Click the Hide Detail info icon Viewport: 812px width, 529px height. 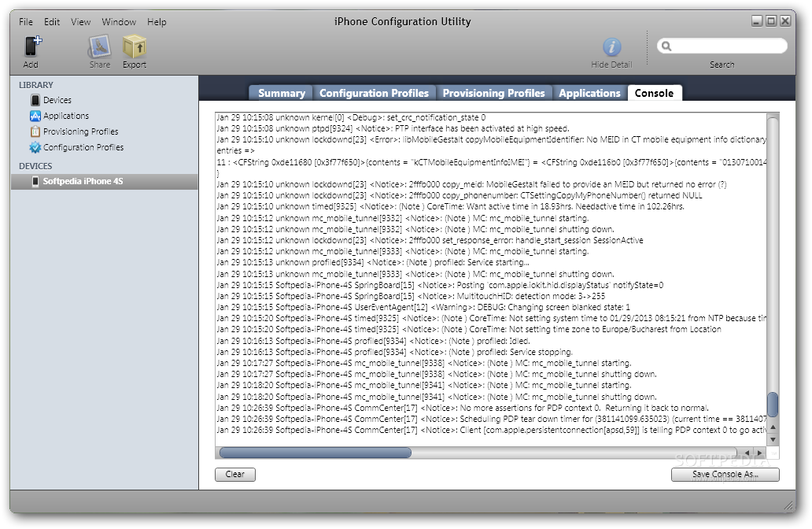[611, 47]
